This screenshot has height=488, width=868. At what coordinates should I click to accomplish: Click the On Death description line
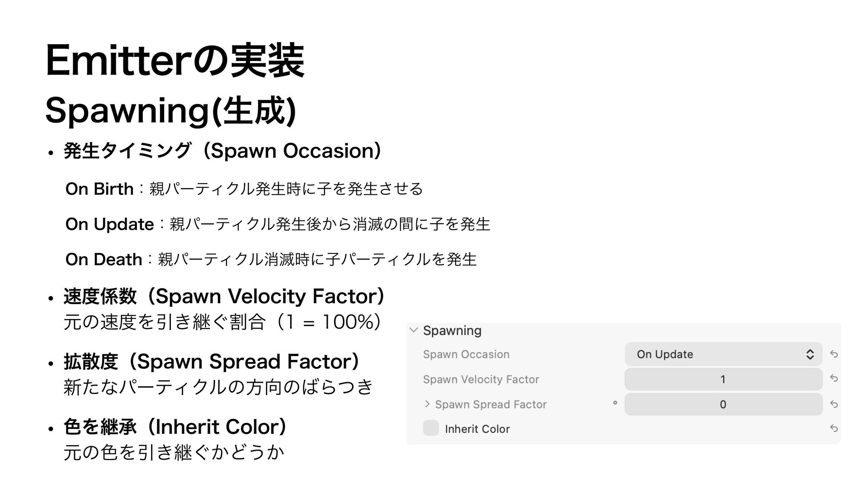click(x=271, y=259)
